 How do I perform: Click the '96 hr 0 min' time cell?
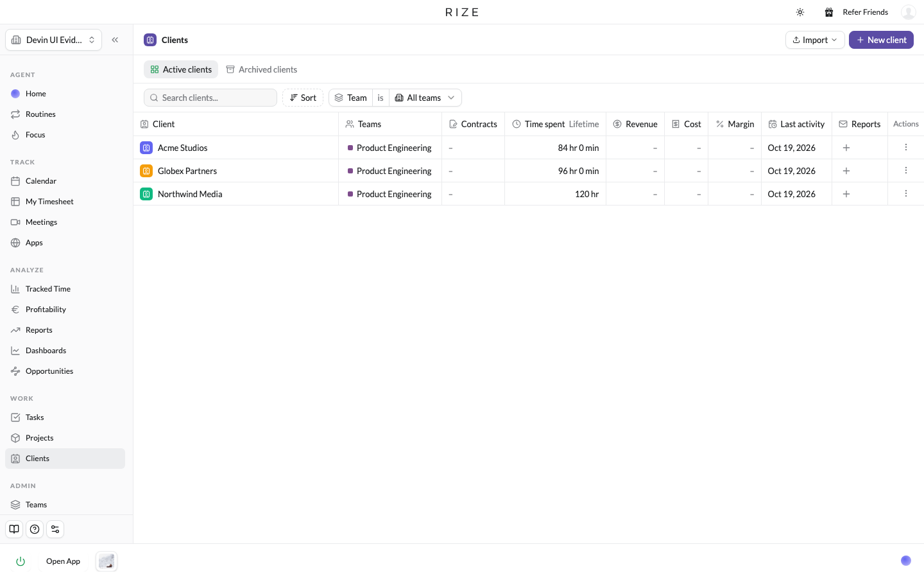tap(556, 171)
